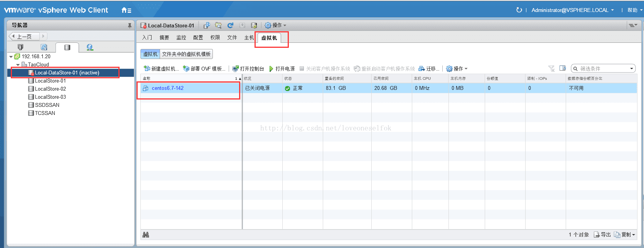The width and height of the screenshot is (644, 248).
Task: Click the greyed upgrade datastore icon
Action: 242,25
